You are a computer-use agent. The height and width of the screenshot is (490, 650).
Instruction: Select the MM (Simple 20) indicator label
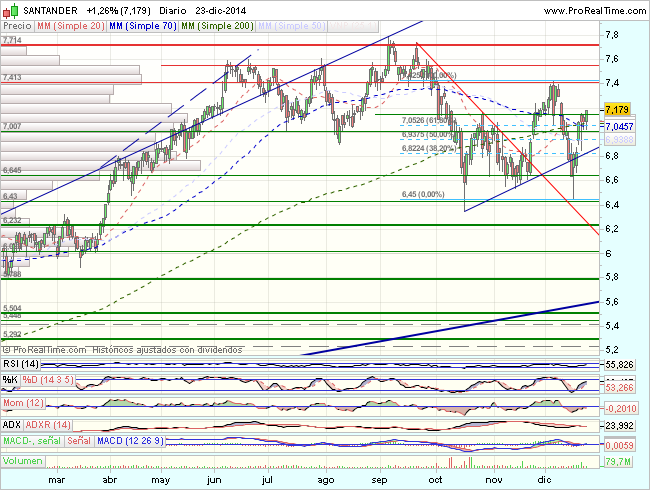point(70,25)
